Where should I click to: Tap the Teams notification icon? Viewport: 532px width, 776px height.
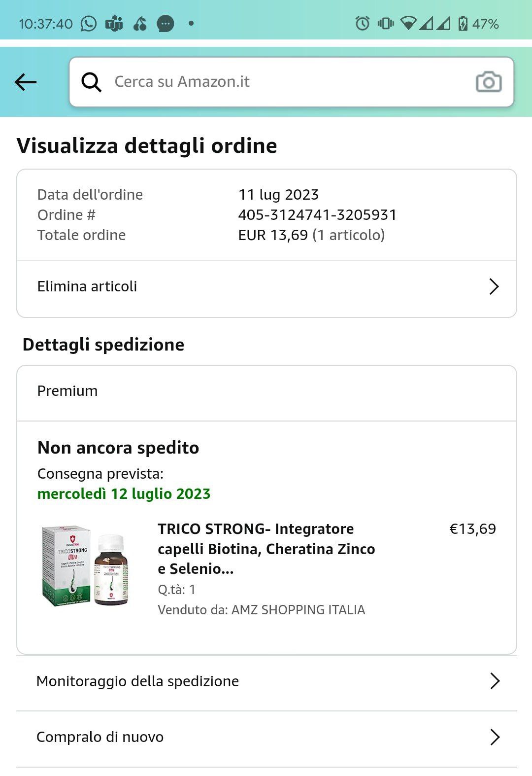114,24
